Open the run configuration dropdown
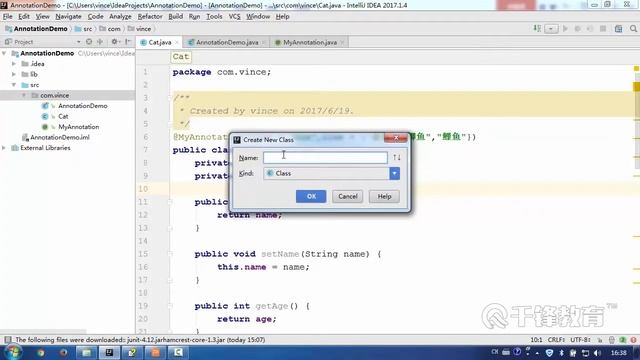 (x=551, y=29)
